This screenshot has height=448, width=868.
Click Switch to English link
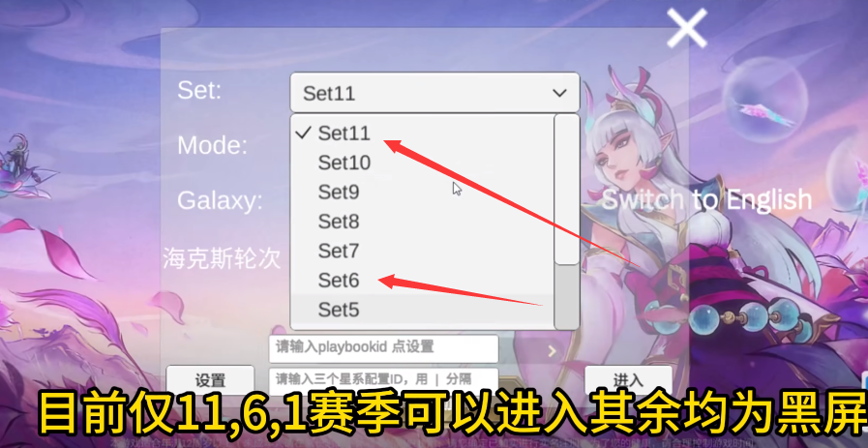(x=706, y=199)
